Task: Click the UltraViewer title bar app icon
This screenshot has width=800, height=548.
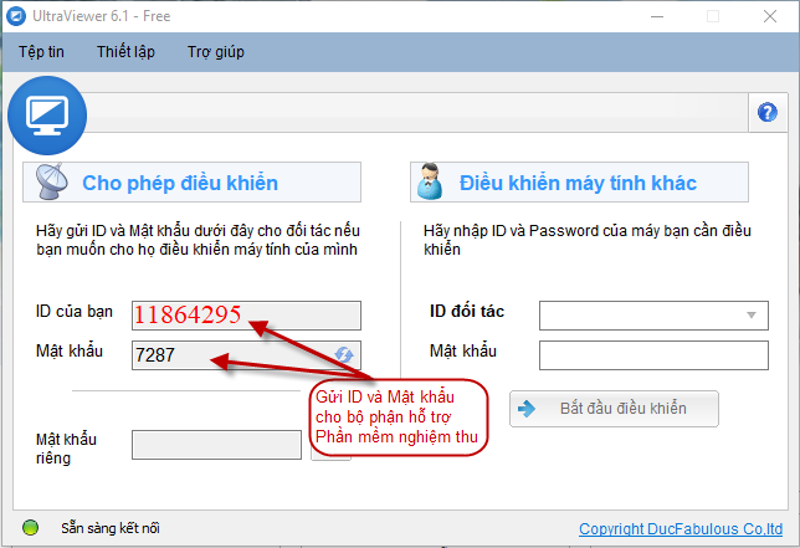Action: point(16,16)
